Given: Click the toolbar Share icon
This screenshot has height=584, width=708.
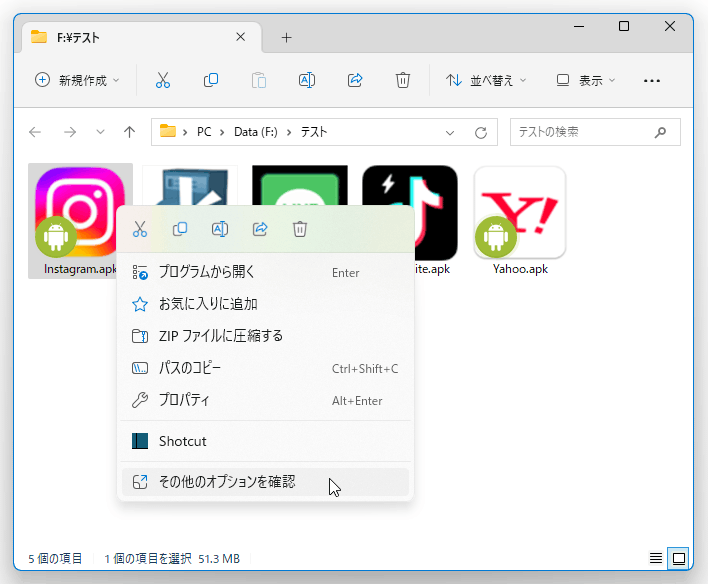Looking at the screenshot, I should point(355,80).
